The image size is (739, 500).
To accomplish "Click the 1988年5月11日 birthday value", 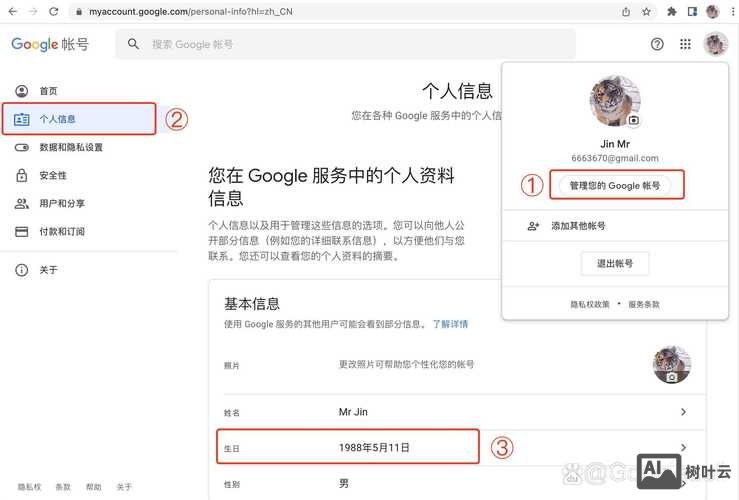I will [374, 448].
